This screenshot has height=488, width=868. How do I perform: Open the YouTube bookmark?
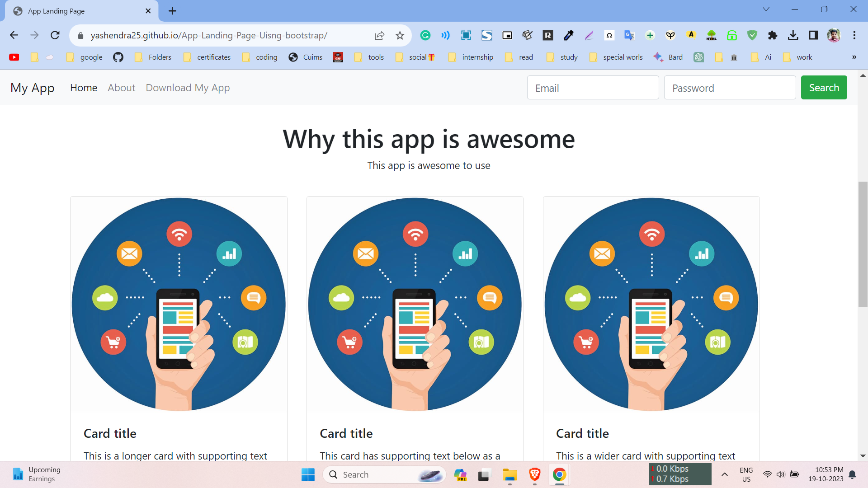tap(14, 57)
